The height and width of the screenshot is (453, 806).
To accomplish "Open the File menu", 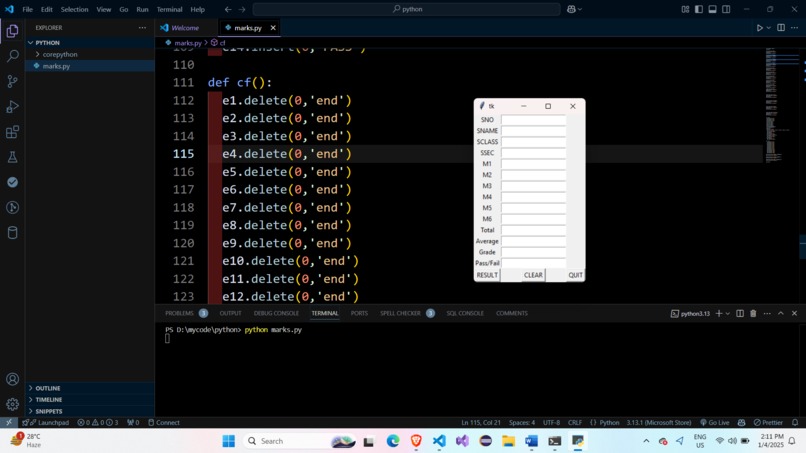I will click(x=27, y=9).
